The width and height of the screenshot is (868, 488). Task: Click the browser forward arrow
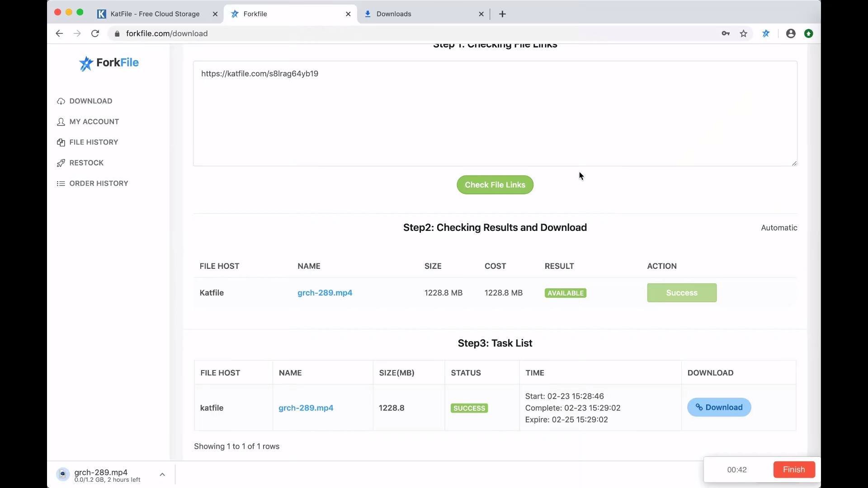tap(77, 33)
